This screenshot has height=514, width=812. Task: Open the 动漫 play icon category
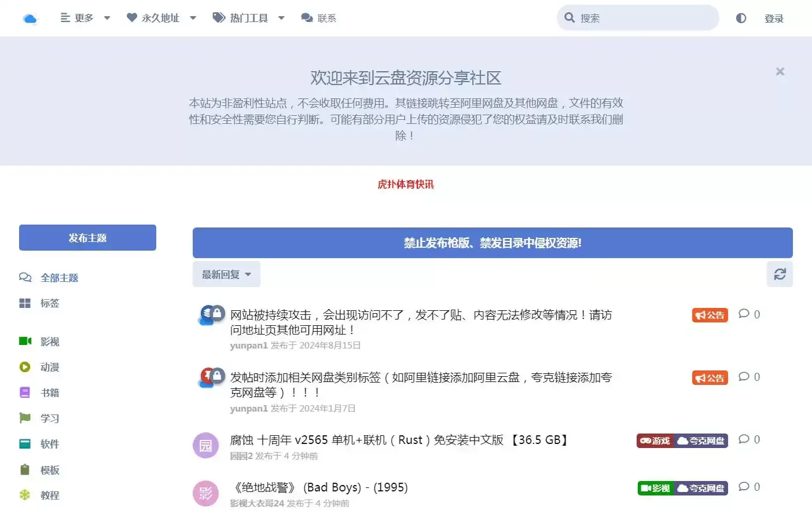[25, 367]
